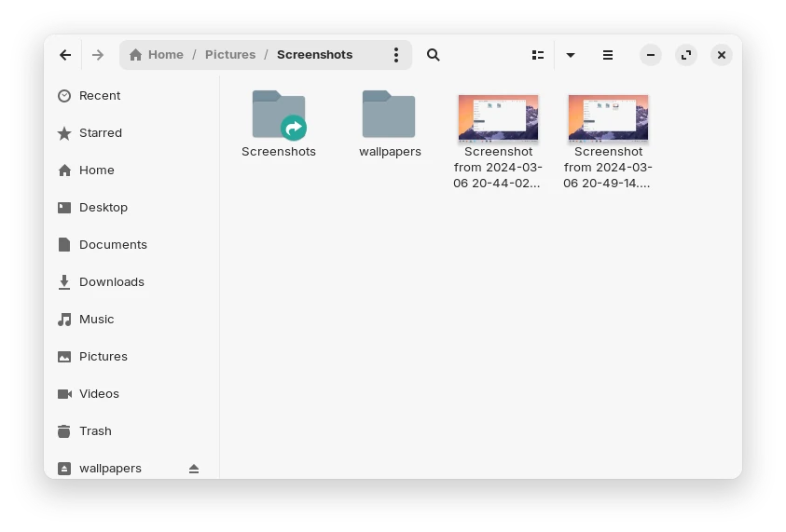The image size is (786, 532).
Task: Select the wallpapers folder icon
Action: pos(389,114)
